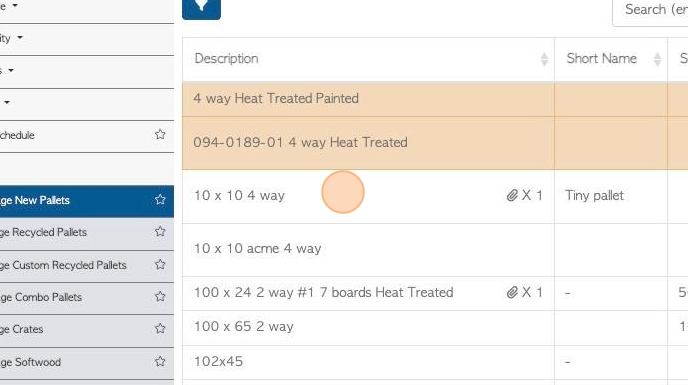688x385 pixels.
Task: Star the Combo Pallets entry
Action: click(160, 297)
